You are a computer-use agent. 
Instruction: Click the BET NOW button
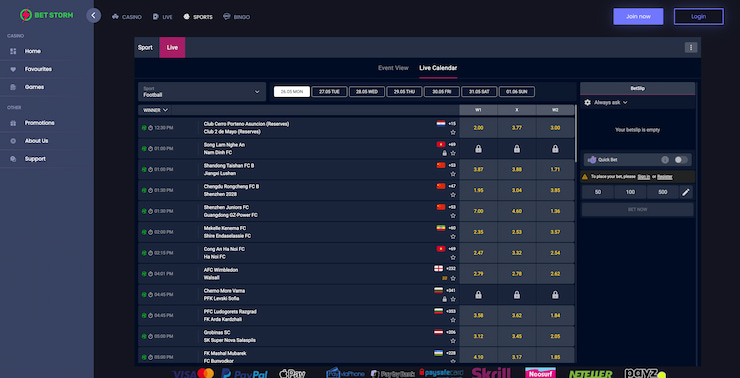coord(638,210)
